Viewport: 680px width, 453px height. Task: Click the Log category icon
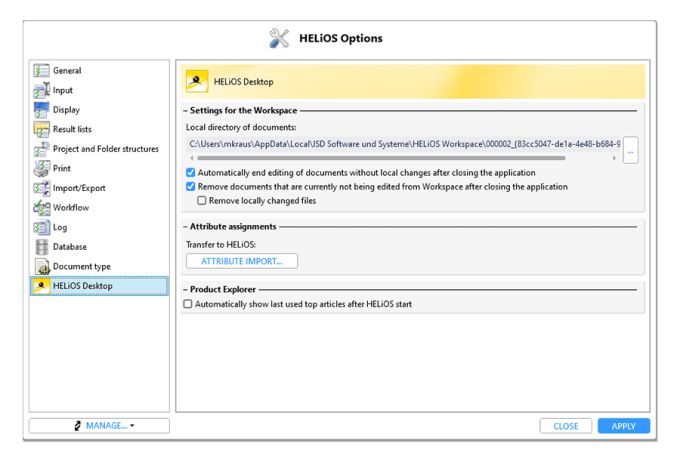coord(41,227)
